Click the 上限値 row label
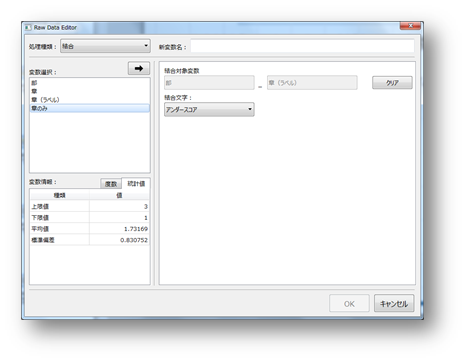 [40, 206]
